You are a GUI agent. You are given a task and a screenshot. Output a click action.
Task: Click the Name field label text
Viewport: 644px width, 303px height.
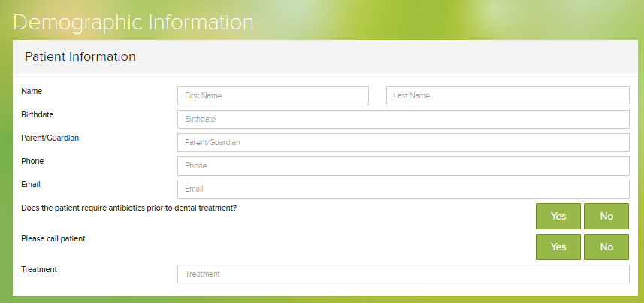click(x=32, y=91)
